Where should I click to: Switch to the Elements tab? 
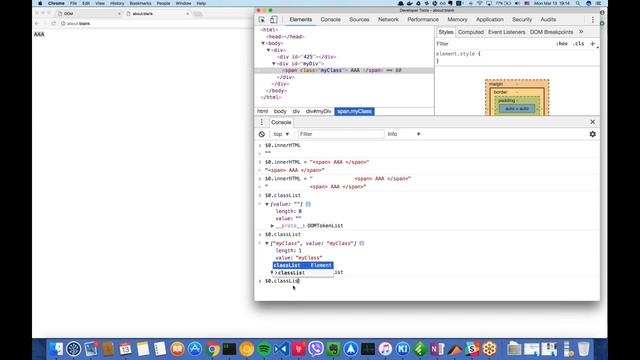[x=301, y=20]
